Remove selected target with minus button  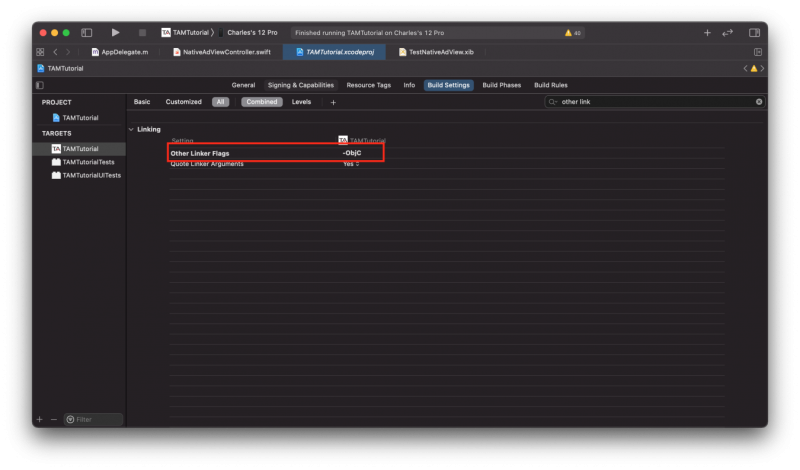tap(54, 419)
